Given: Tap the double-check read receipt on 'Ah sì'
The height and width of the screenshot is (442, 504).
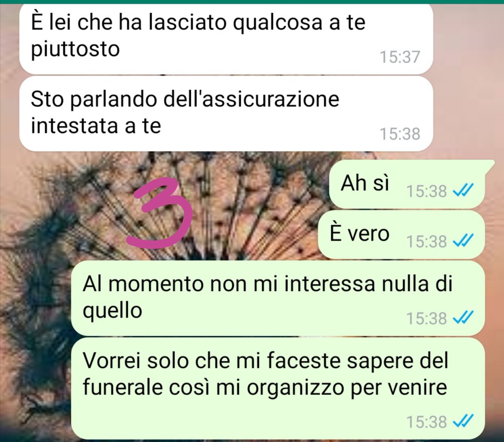Looking at the screenshot, I should point(463,191).
